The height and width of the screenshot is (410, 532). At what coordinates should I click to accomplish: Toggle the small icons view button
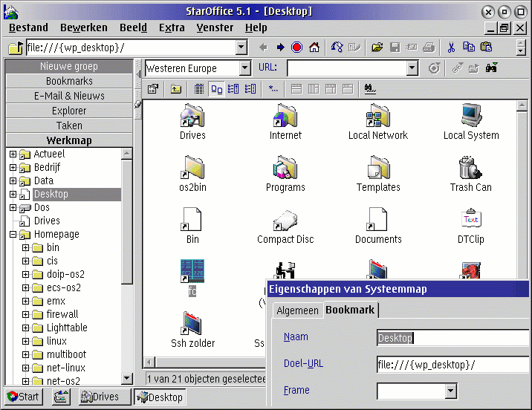coord(233,89)
